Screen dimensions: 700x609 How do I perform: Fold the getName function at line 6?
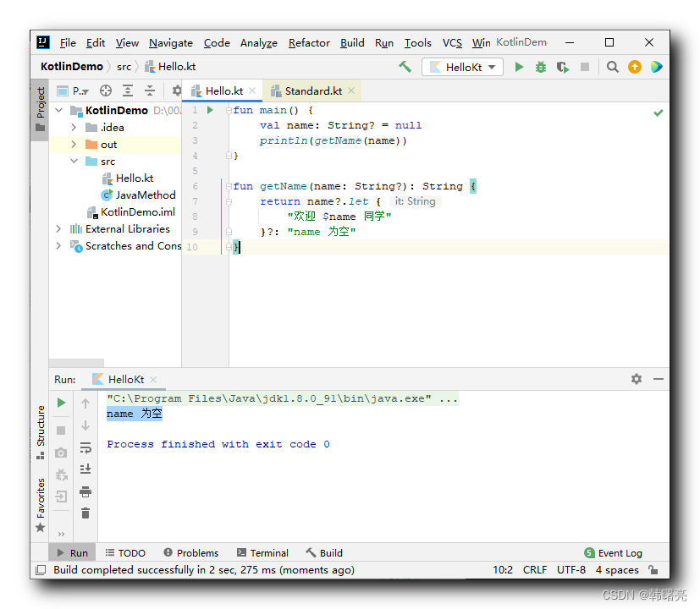(x=229, y=186)
